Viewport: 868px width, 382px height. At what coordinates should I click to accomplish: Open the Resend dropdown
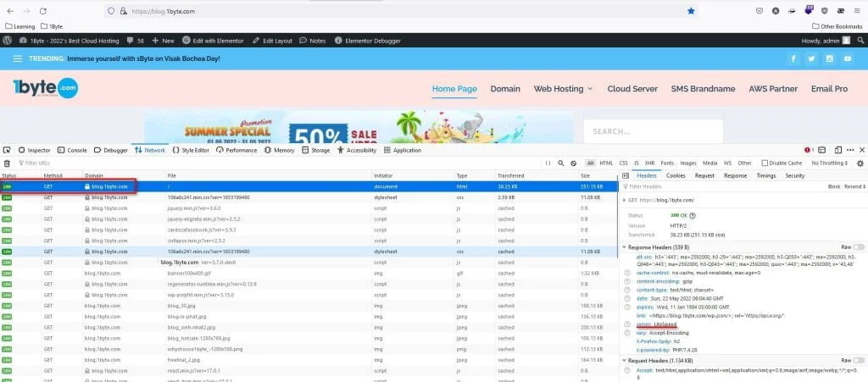tap(854, 187)
